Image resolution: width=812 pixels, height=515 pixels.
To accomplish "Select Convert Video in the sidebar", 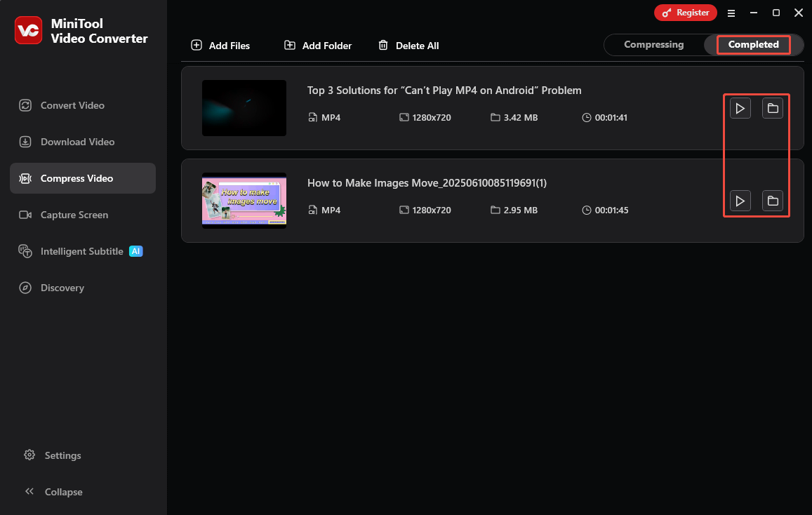I will (71, 105).
